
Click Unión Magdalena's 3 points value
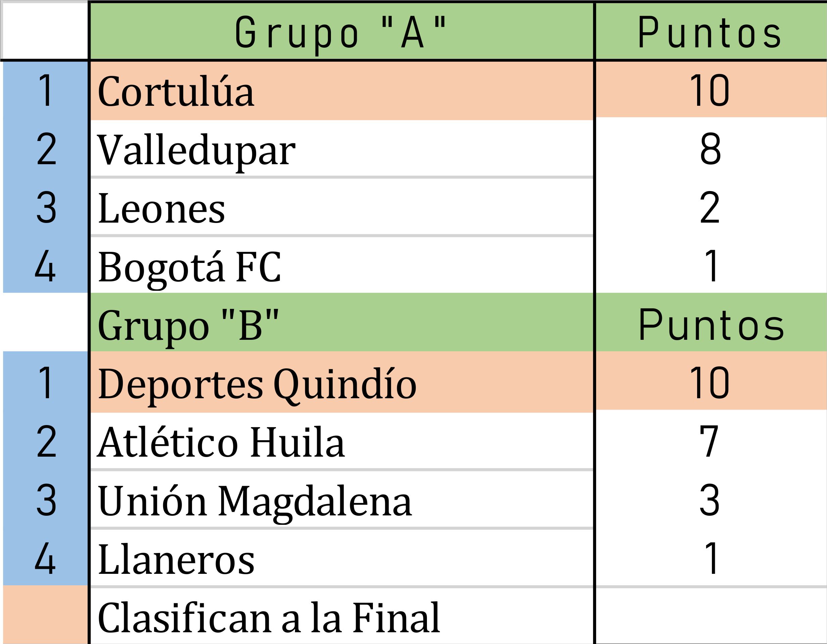709,500
